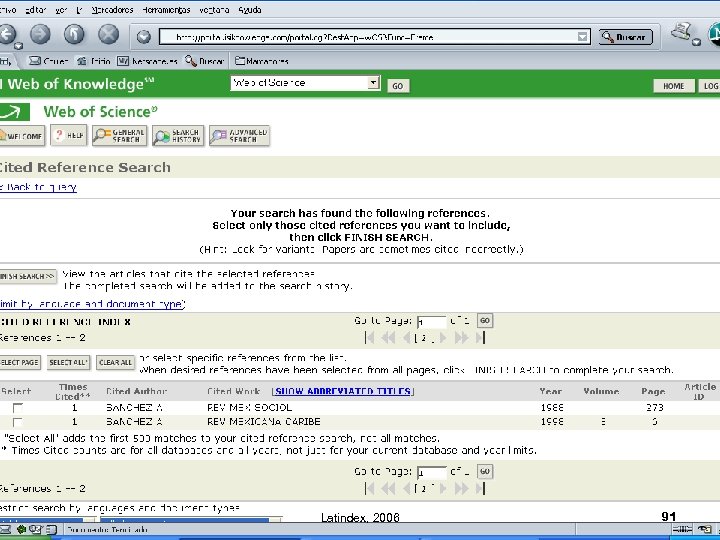Click SHOW ABBREVIATED TITLES link
This screenshot has height=540, width=720.
tap(343, 391)
